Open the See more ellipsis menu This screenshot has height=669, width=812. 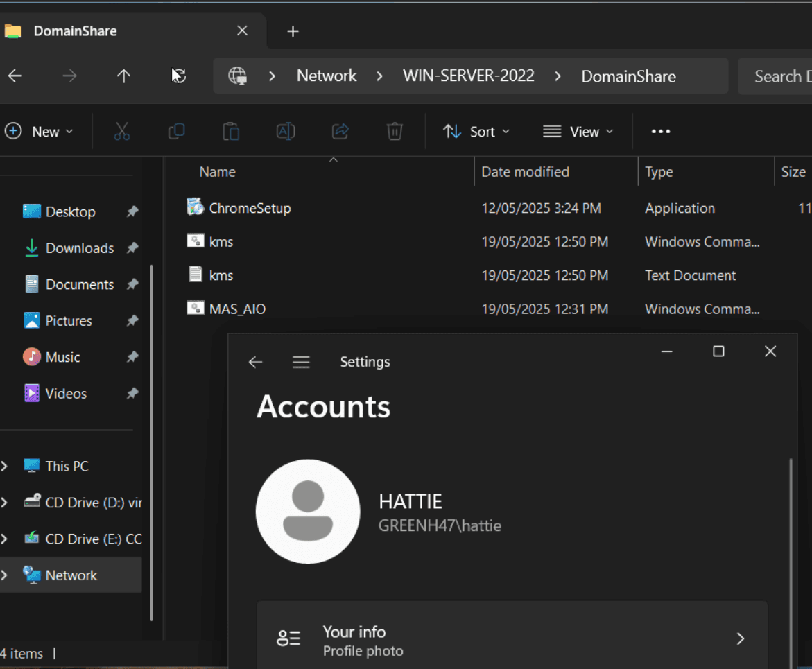point(661,132)
